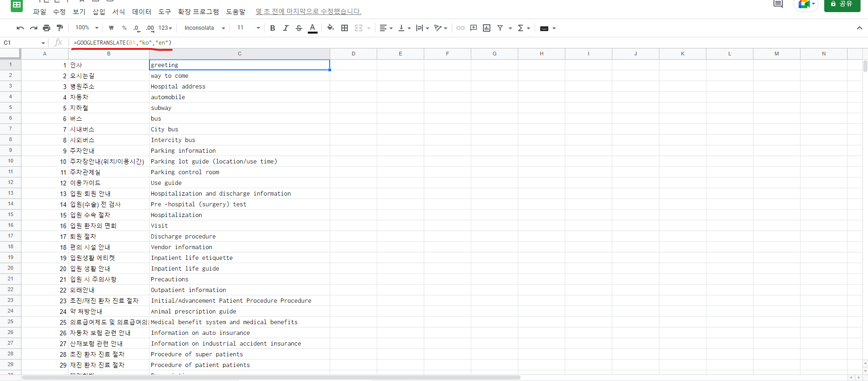
Task: Select row 10 header
Action: pyautogui.click(x=10, y=161)
